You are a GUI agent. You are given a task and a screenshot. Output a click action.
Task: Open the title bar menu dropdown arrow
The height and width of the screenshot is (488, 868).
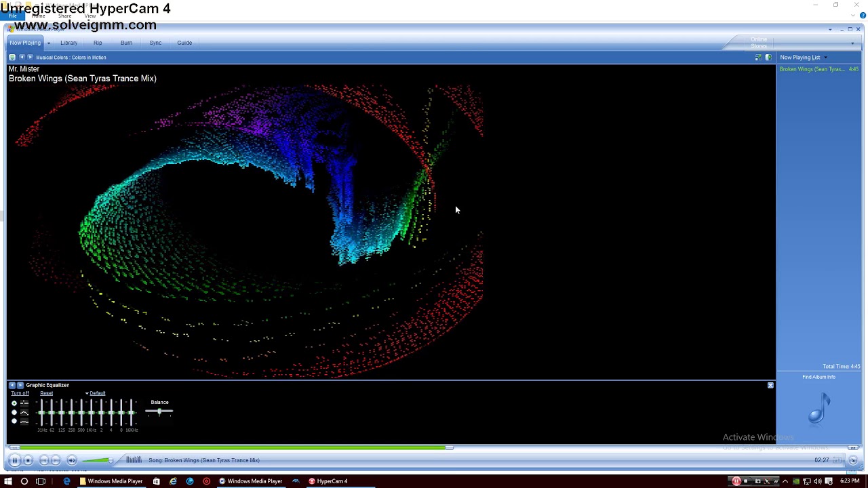830,30
